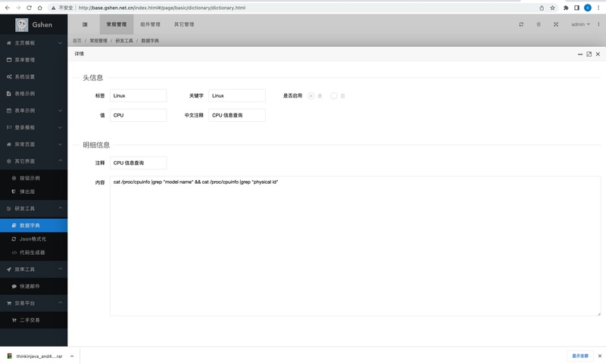Screen dimensions: 606x364
Task: Open 菜单管理 in sidebar
Action: click(33, 60)
